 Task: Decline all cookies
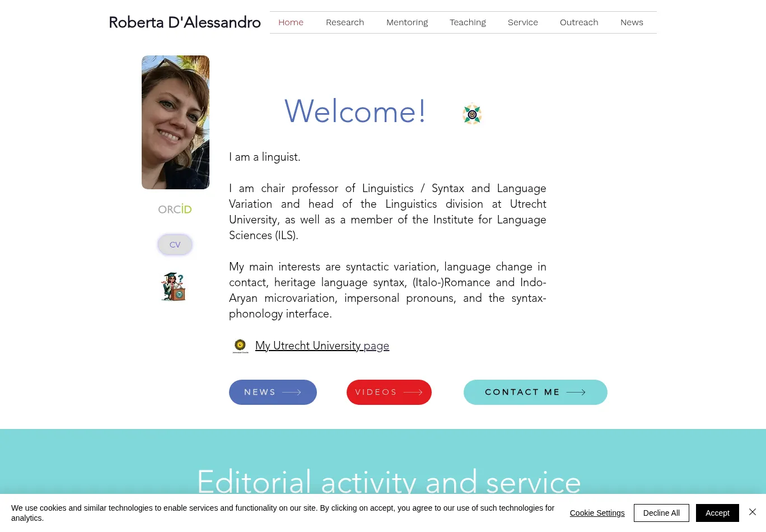point(661,513)
